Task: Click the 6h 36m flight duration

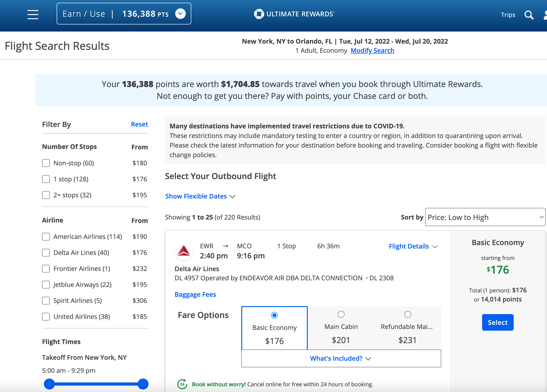Action: tap(329, 246)
